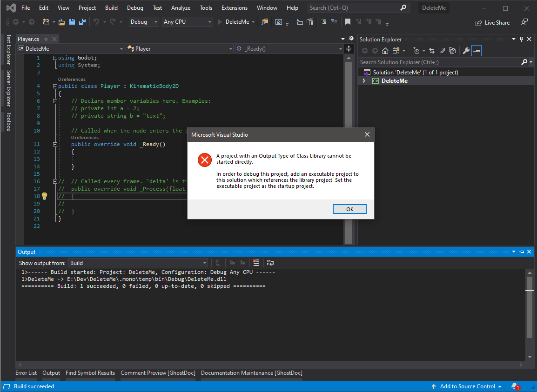The image size is (537, 392).
Task: Open the Toolbox side tab
Action: coord(9,121)
